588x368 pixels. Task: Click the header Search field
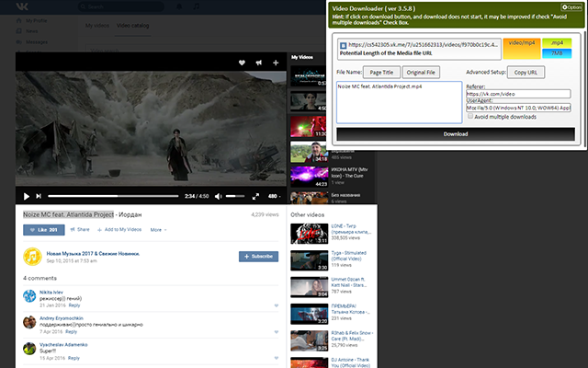(x=121, y=6)
